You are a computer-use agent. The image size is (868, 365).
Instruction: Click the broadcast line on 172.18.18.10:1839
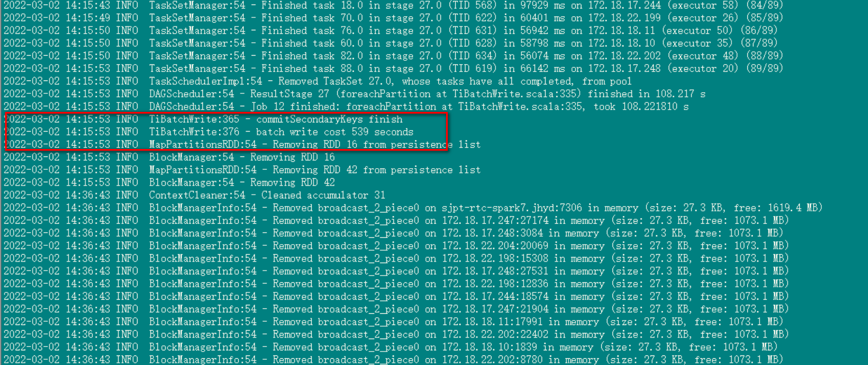coord(390,347)
